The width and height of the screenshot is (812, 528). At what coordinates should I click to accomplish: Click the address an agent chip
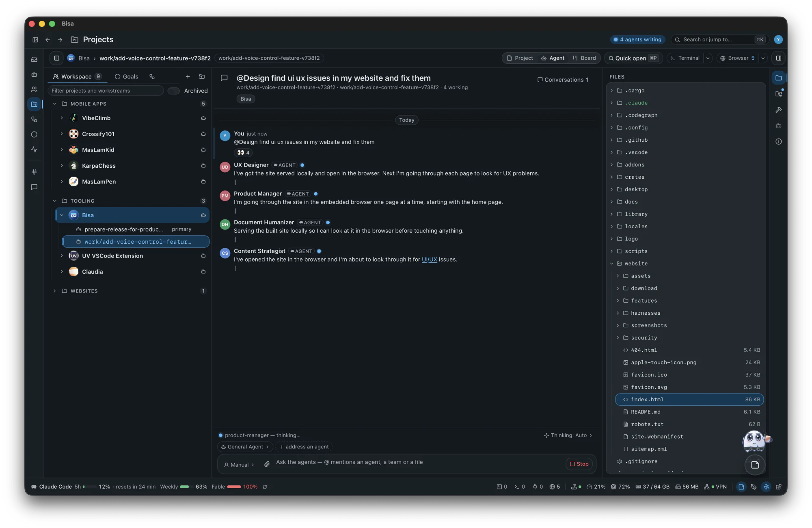tap(304, 447)
